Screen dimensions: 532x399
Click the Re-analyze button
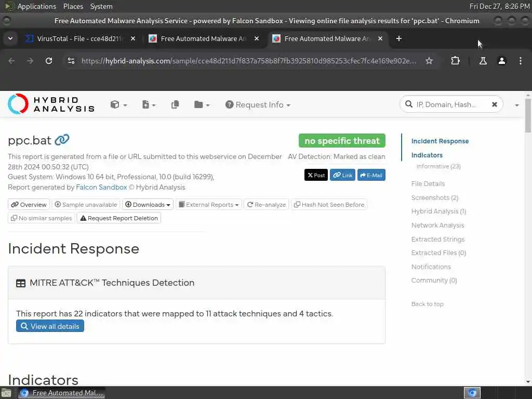(267, 205)
